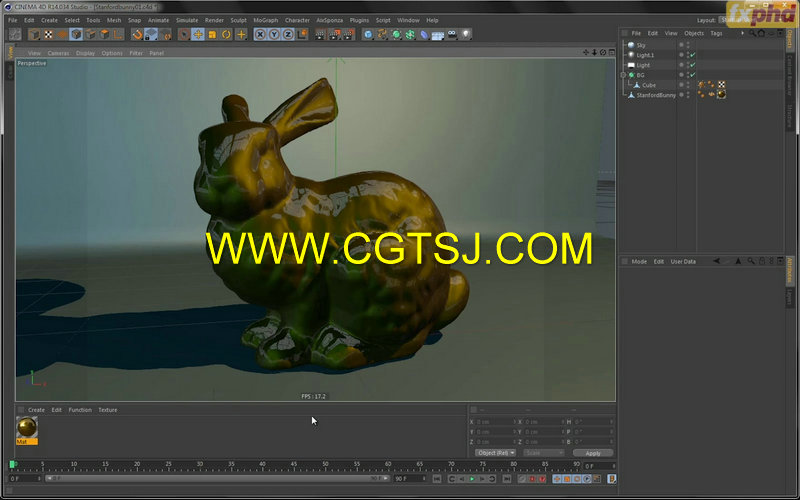Screen dimensions: 800x500
Task: Select the Move tool cross icon
Action: (198, 35)
